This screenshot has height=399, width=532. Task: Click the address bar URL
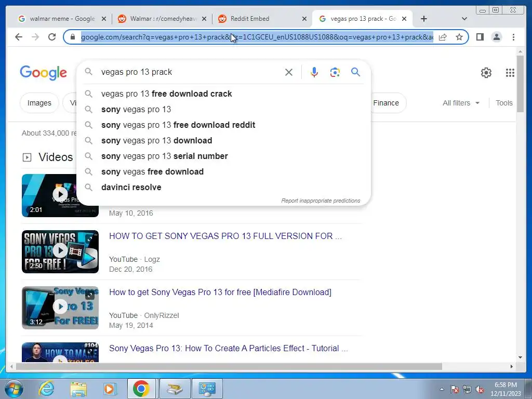[x=257, y=37]
